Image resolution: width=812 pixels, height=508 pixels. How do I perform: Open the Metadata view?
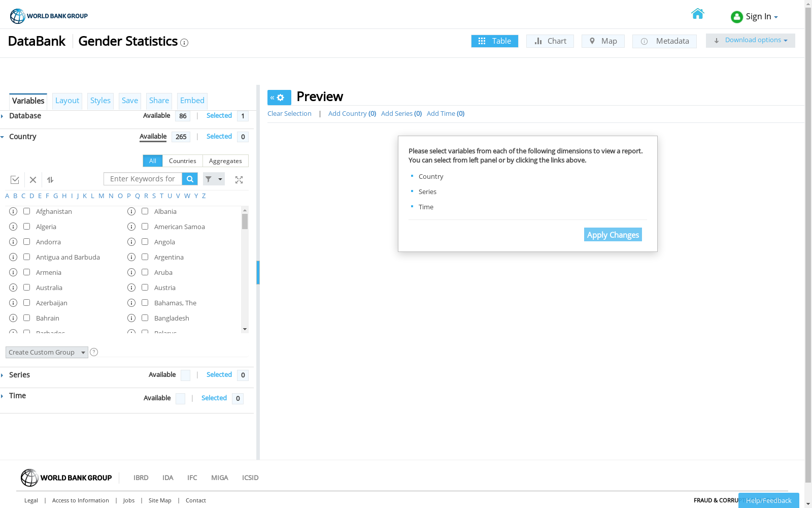click(664, 41)
